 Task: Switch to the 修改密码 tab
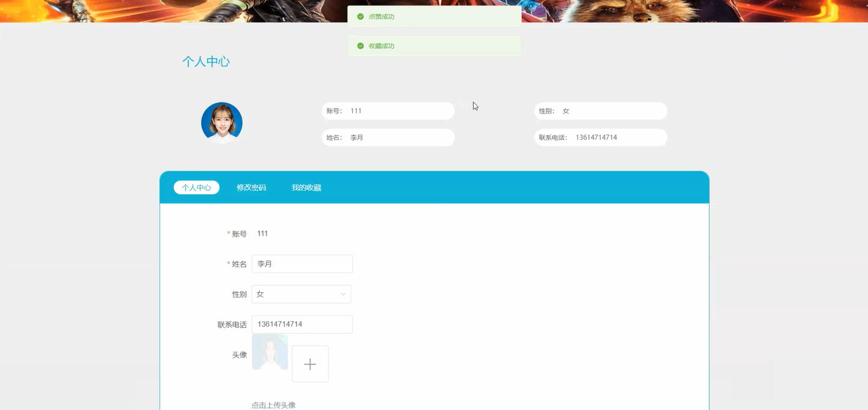[x=251, y=187]
